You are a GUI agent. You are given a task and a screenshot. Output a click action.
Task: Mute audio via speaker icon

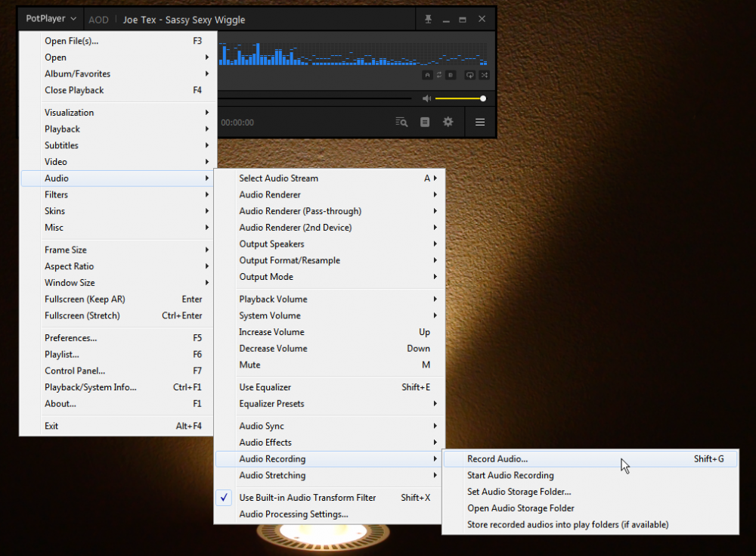tap(426, 98)
